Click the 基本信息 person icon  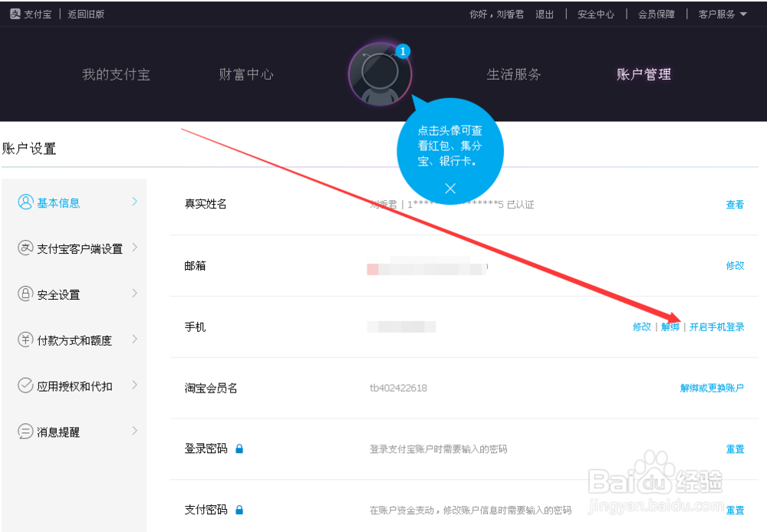tap(25, 202)
